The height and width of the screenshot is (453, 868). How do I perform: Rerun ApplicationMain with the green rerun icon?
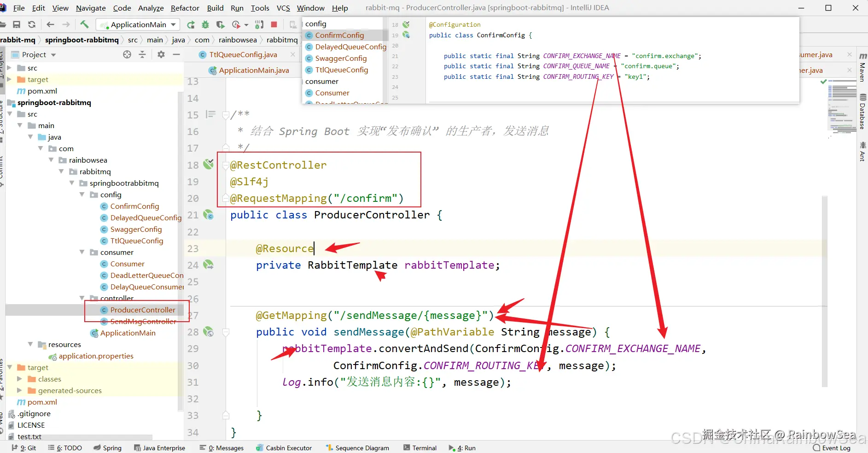tap(191, 24)
